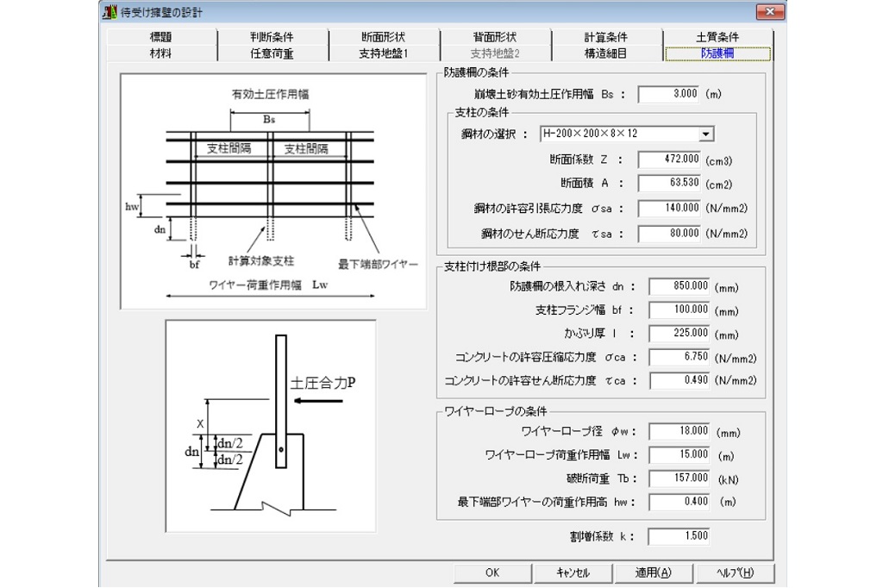Click the 割増係数 k input field
Viewport: 883px width, 588px height.
point(679,536)
